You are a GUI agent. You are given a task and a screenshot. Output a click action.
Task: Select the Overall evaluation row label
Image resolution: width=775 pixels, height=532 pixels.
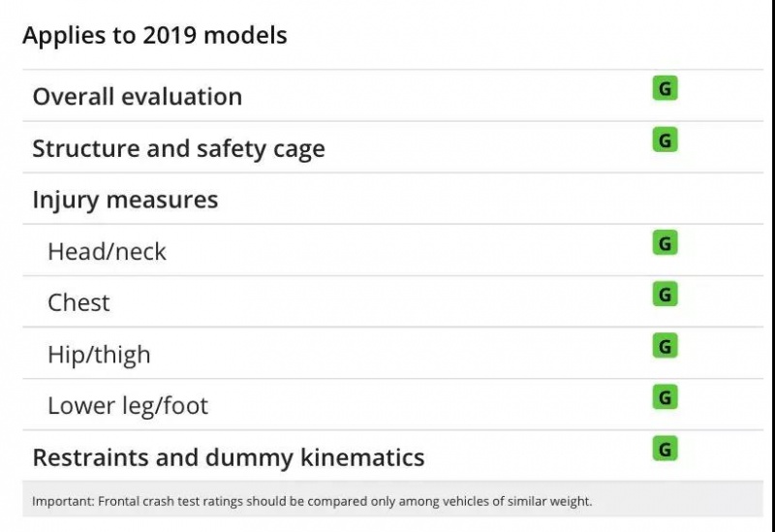click(x=137, y=97)
